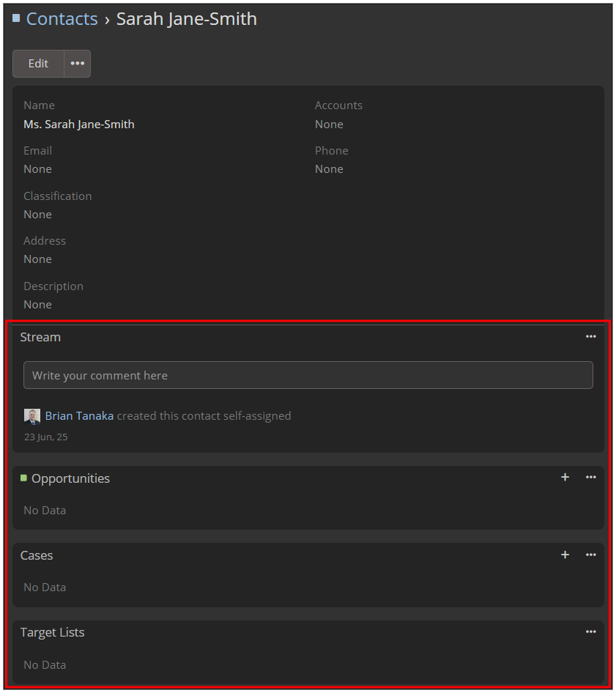Open the Opportunities panel options menu
This screenshot has height=693, width=616.
tap(591, 478)
